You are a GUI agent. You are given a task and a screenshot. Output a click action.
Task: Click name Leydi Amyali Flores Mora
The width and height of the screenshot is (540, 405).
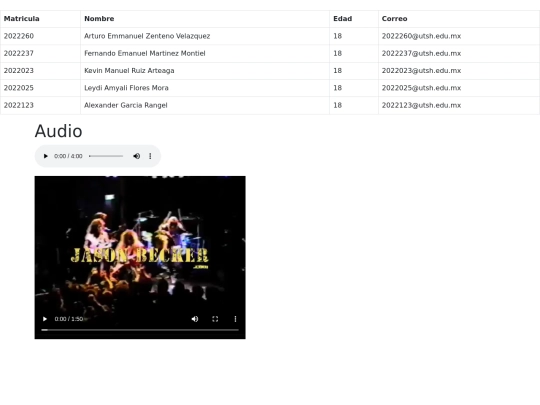pos(126,88)
